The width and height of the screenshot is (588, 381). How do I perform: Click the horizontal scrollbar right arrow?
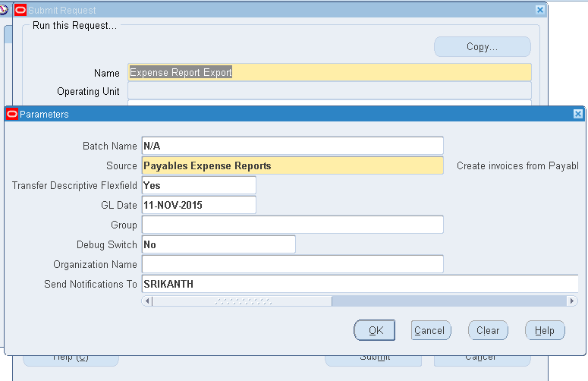coord(572,301)
